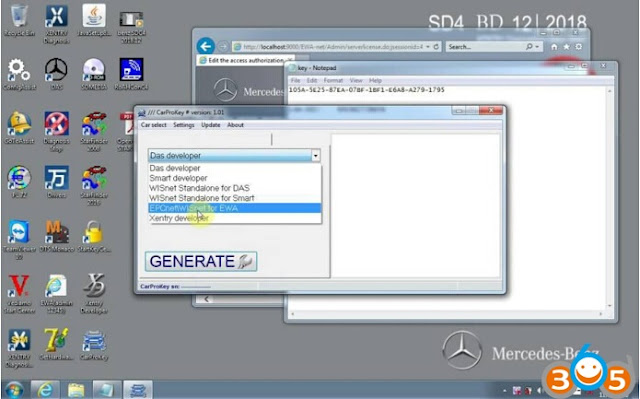Refresh the page in Internet Explorer
This screenshot has width=640, height=399.
pos(436,47)
